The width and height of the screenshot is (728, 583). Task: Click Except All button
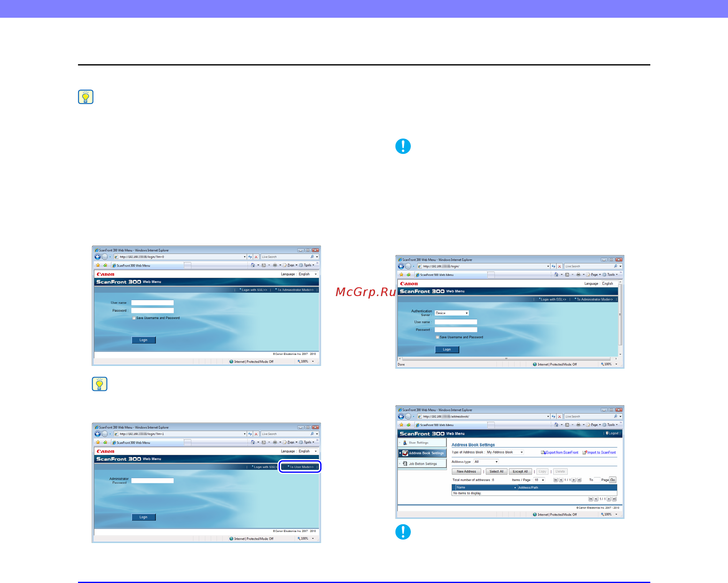[520, 471]
